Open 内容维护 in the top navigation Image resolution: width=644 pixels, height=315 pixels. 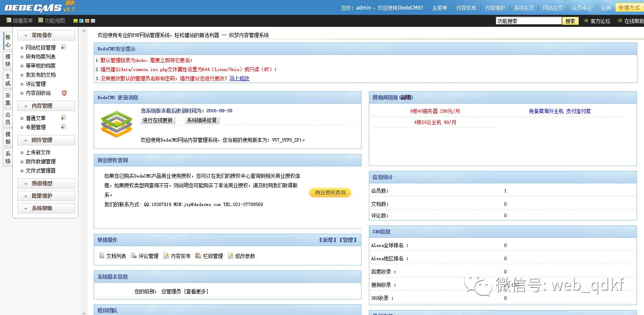495,8
